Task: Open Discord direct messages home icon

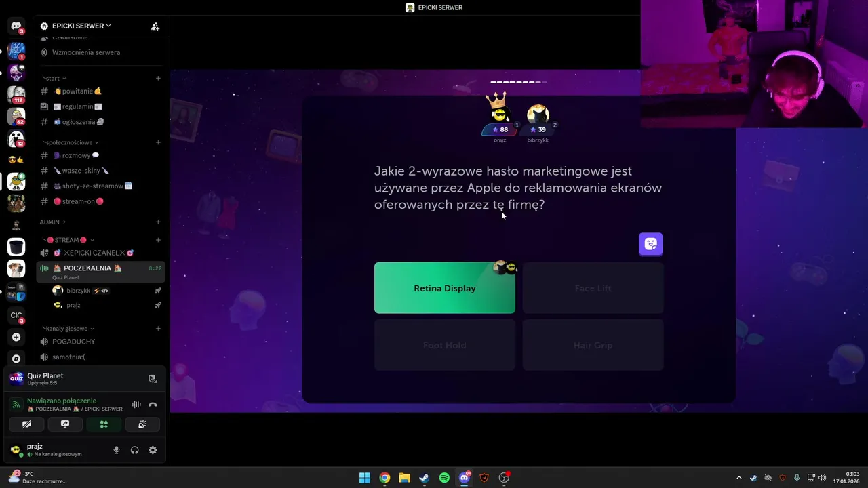Action: [x=16, y=26]
